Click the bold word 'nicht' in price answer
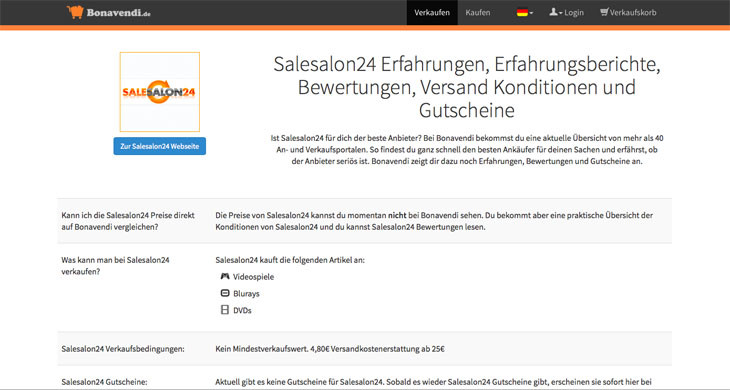730x390 pixels. tap(397, 215)
